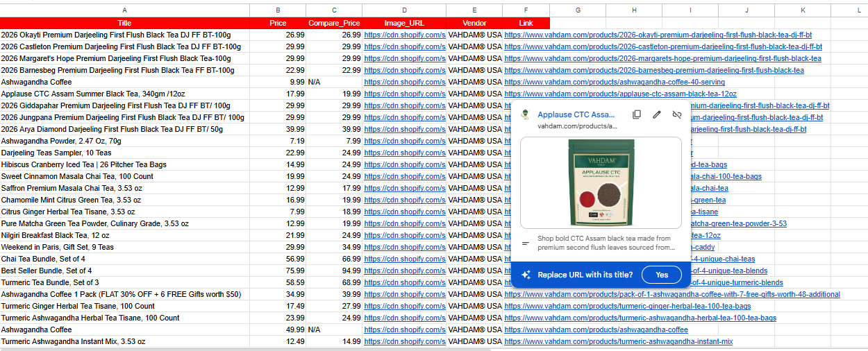This screenshot has height=351, width=868.
Task: Select price 39.99 in Arya Diamond row
Action: click(x=278, y=129)
